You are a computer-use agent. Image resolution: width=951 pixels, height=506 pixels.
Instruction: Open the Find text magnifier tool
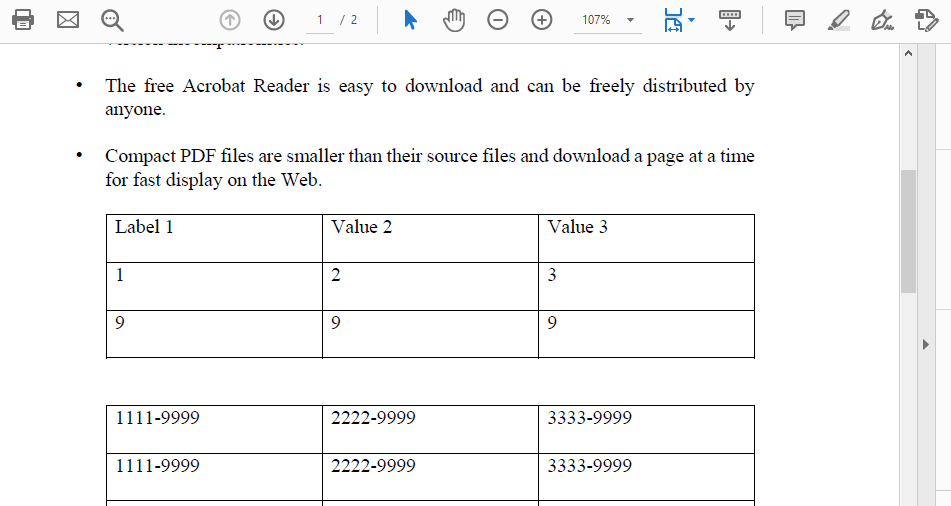pyautogui.click(x=112, y=20)
